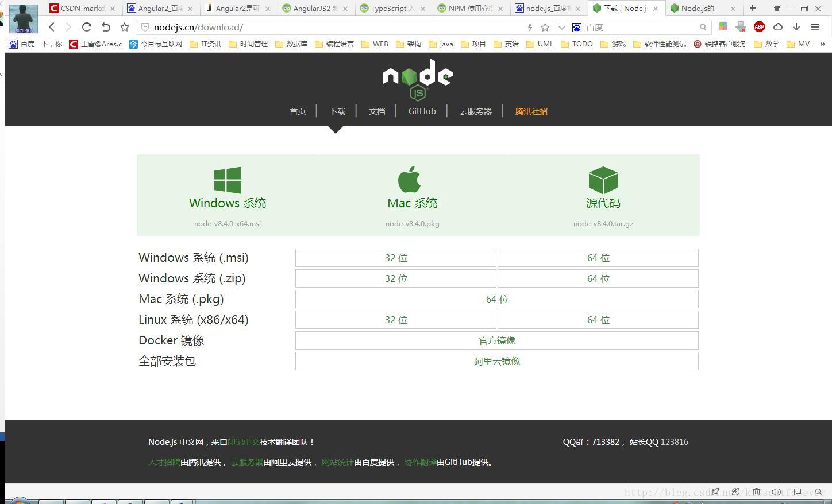The width and height of the screenshot is (832, 504).
Task: Bookmark page with star beside reload button
Action: click(125, 27)
